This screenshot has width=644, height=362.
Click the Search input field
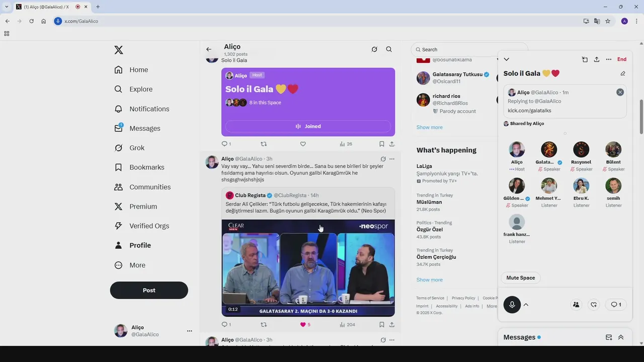[469, 49]
